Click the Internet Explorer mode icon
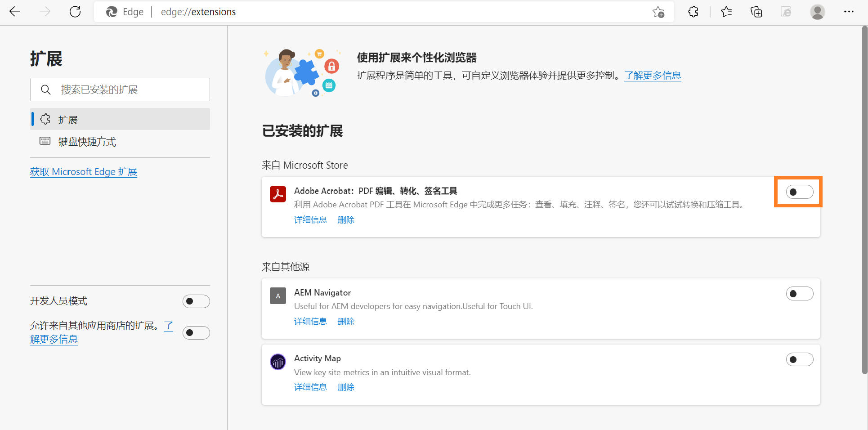The width and height of the screenshot is (868, 430). (786, 12)
